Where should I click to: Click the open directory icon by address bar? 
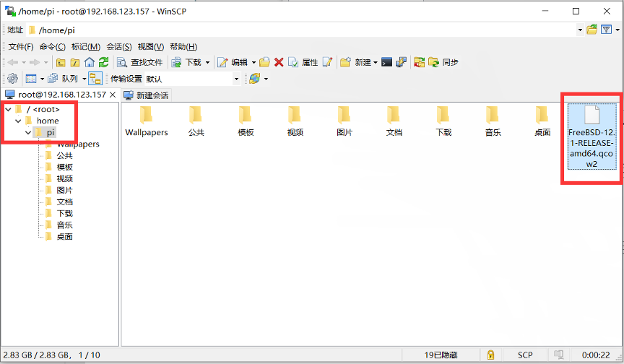pos(591,30)
